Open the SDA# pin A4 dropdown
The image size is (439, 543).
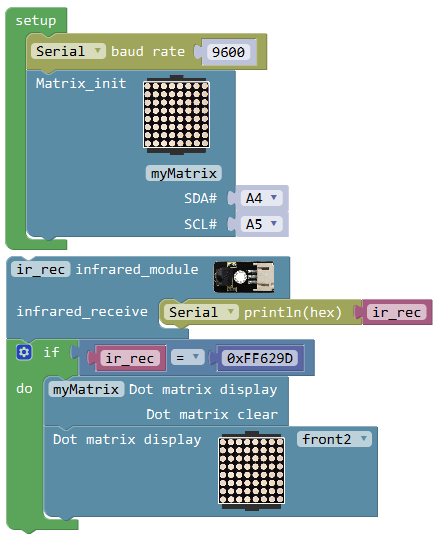click(x=262, y=198)
